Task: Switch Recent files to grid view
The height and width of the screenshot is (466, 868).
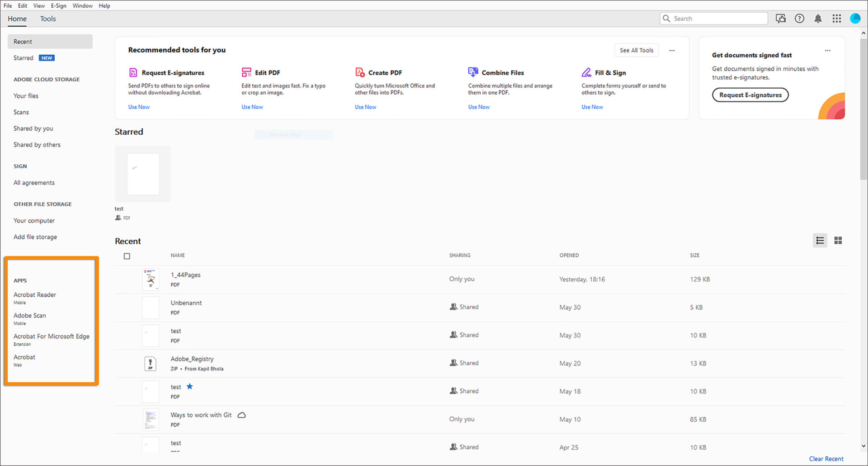Action: (838, 240)
